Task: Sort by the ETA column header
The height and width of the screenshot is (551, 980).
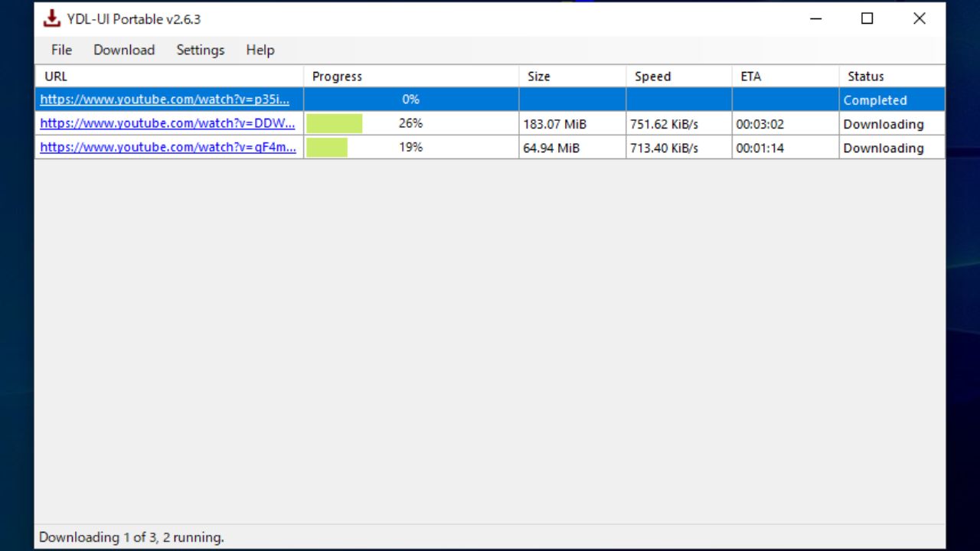Action: click(785, 77)
